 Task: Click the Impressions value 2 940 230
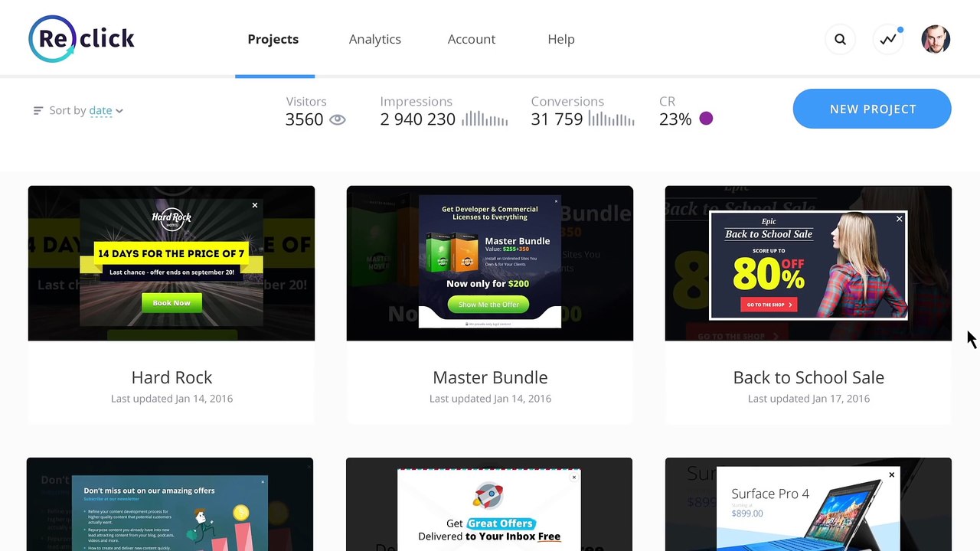pyautogui.click(x=417, y=119)
